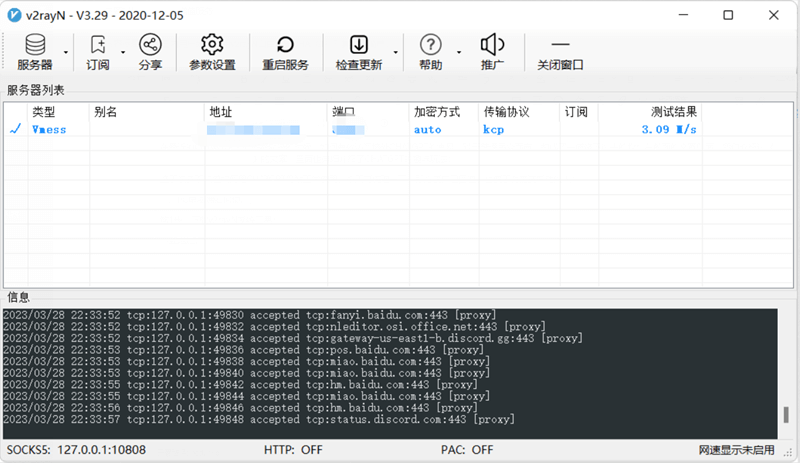Image resolution: width=800 pixels, height=463 pixels.
Task: Click the blurred server address cell
Action: [x=253, y=130]
